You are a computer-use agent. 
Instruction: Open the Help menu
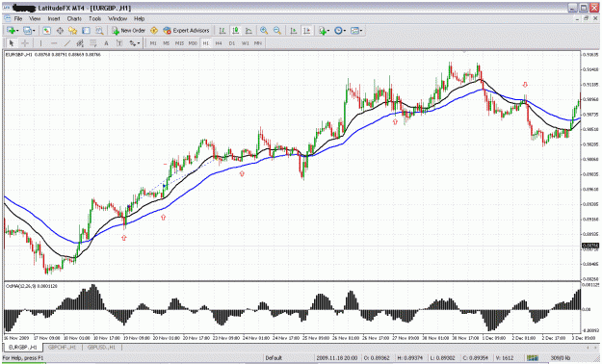[139, 18]
